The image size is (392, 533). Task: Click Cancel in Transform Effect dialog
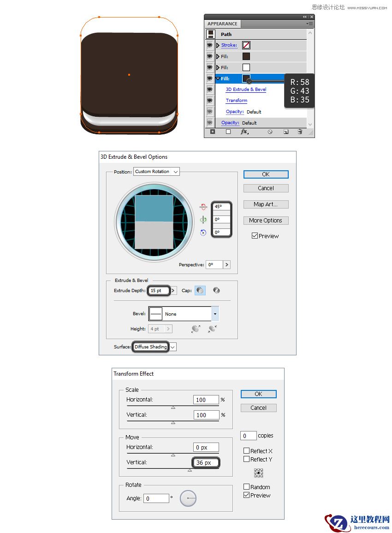coord(259,408)
